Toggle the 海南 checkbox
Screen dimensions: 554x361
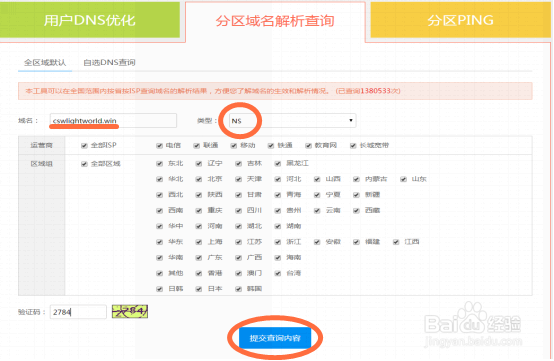coord(278,258)
